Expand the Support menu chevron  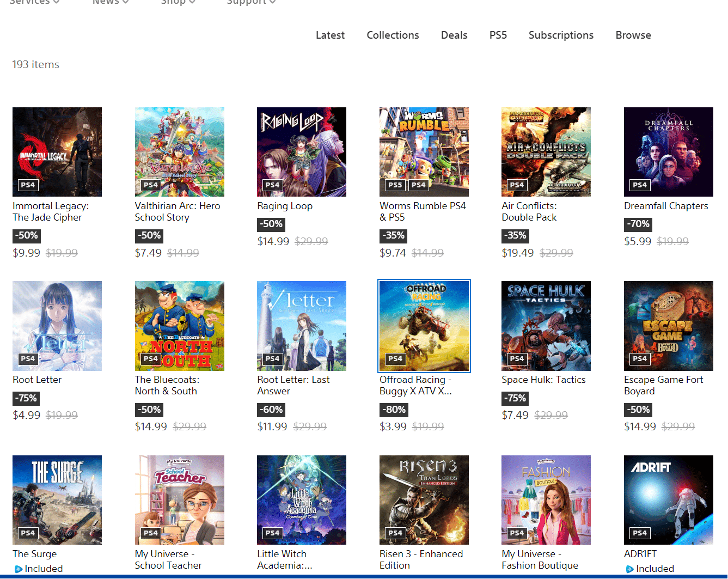click(272, 3)
